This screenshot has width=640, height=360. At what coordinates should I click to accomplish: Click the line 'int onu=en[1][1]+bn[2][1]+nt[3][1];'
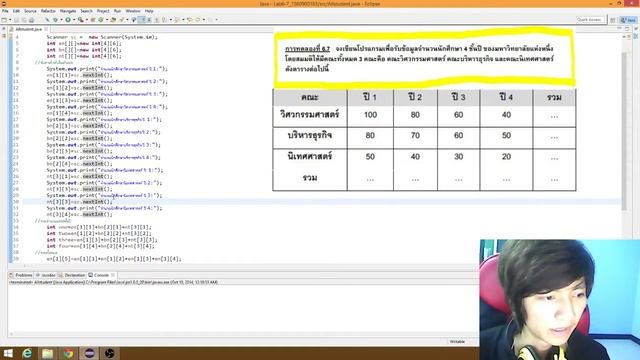tap(99, 227)
